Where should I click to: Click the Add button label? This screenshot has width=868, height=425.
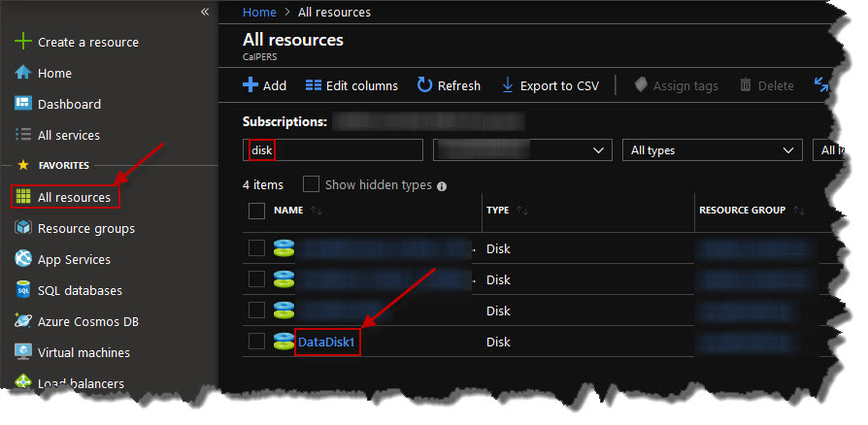point(275,85)
